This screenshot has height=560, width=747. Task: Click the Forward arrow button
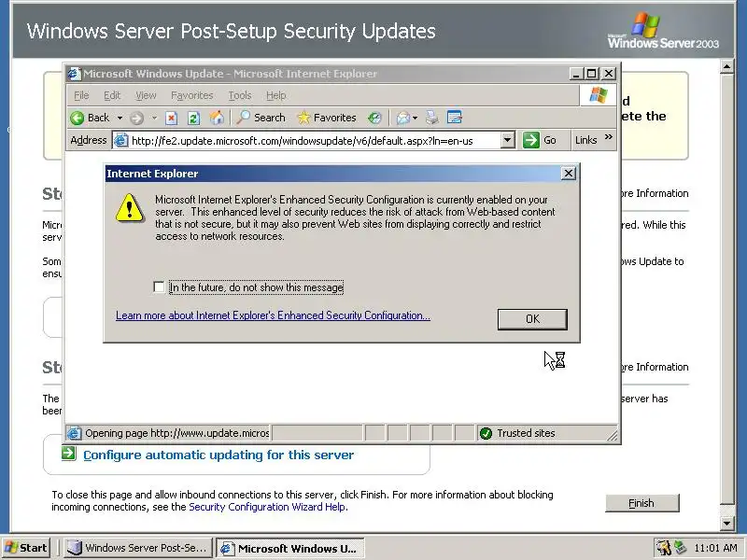(x=136, y=118)
